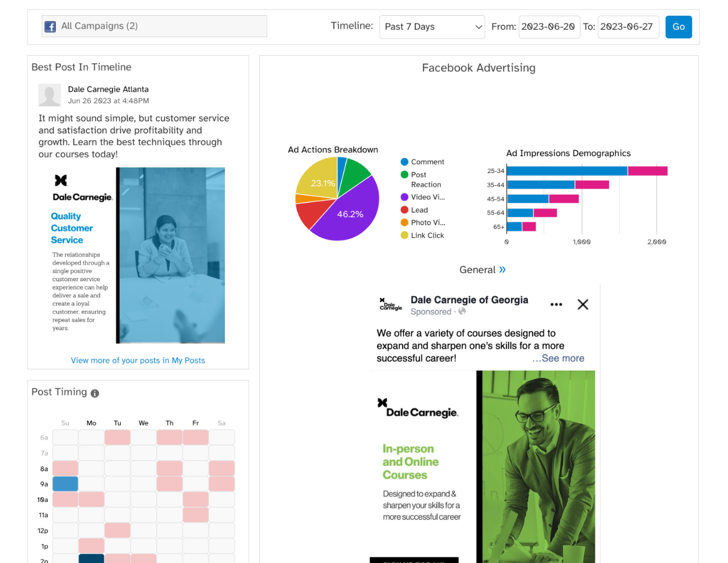This screenshot has height=563, width=728.
Task: Toggle the Post Reaction legend dot
Action: [x=404, y=175]
